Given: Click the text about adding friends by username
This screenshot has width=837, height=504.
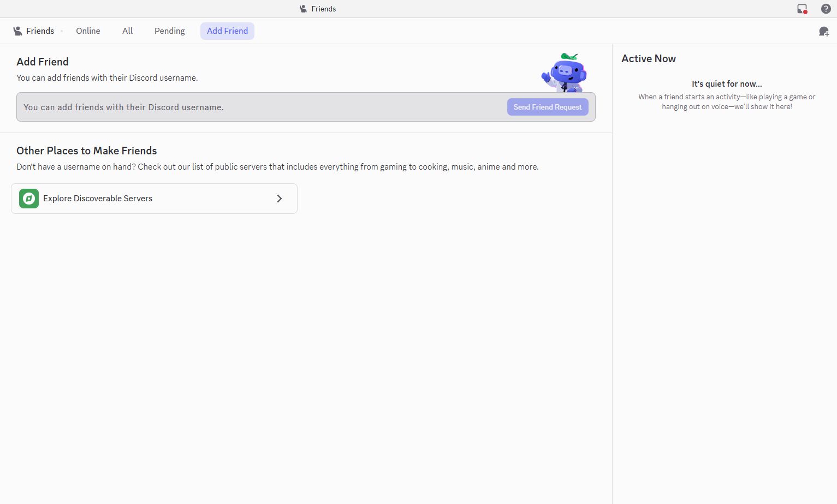Looking at the screenshot, I should click(x=107, y=78).
